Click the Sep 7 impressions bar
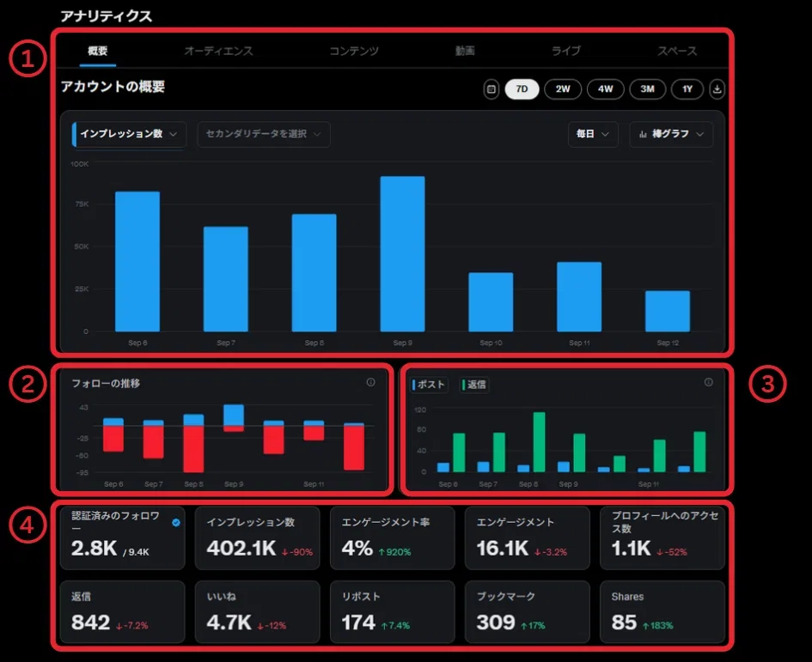812x662 pixels. [x=226, y=279]
